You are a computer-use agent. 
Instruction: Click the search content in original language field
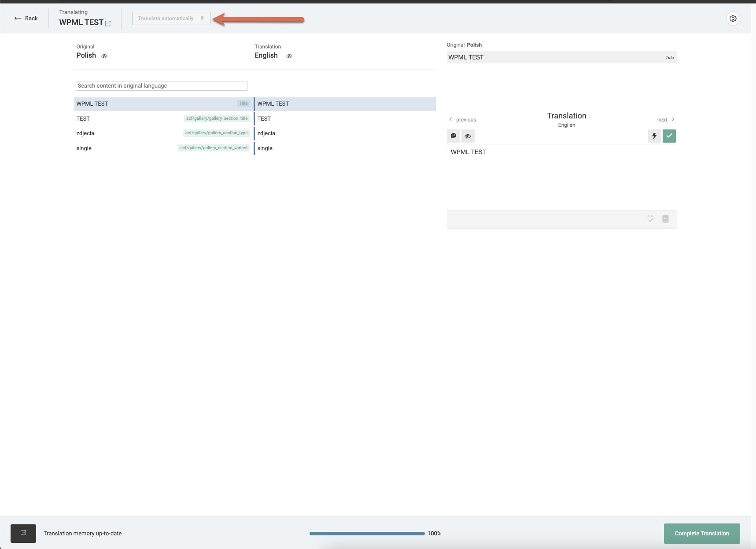[161, 86]
